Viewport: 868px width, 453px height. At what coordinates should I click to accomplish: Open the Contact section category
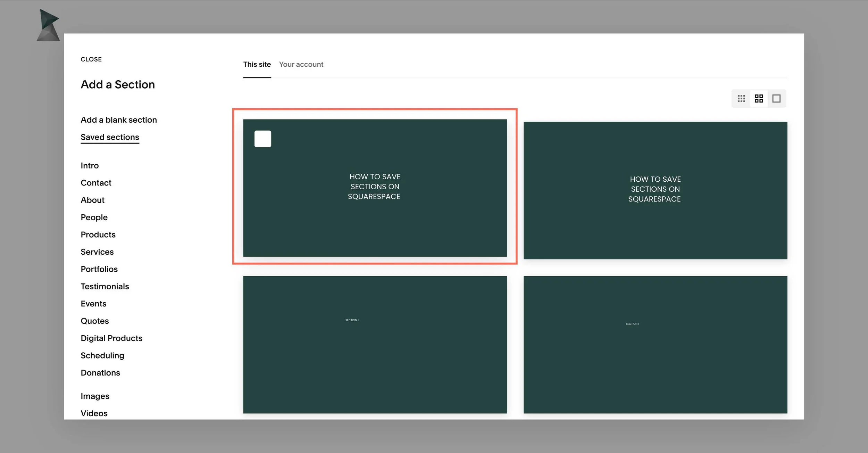pyautogui.click(x=96, y=182)
